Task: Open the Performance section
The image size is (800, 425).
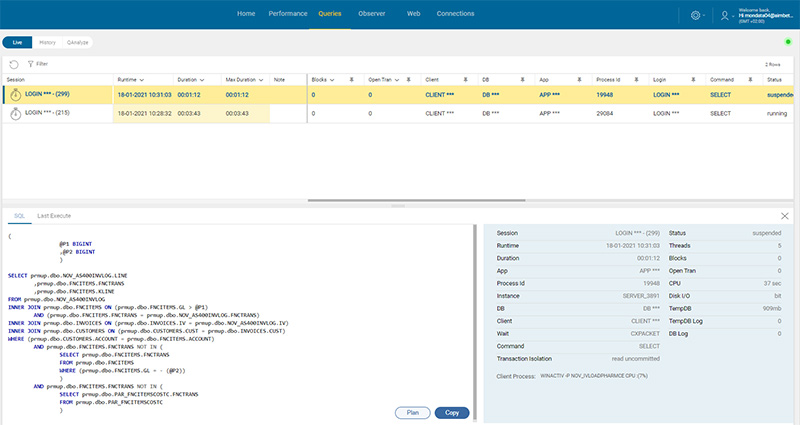Action: [x=288, y=14]
